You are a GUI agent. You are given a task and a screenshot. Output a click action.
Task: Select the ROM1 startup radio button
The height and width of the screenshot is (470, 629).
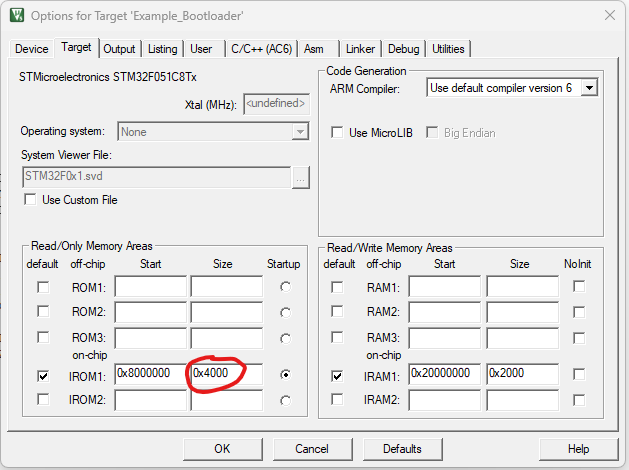288,288
